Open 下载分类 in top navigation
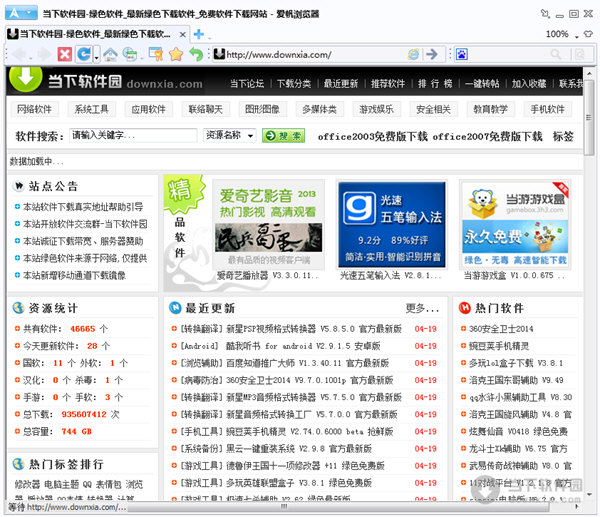 point(294,84)
